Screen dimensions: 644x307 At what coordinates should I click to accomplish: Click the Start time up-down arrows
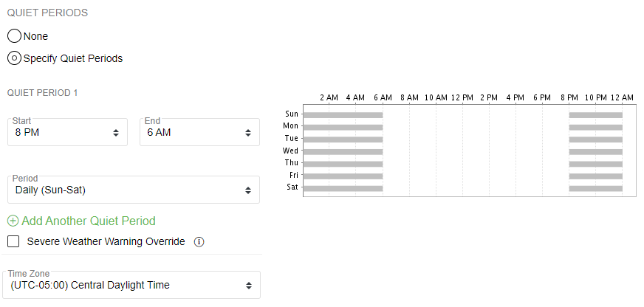tap(116, 133)
